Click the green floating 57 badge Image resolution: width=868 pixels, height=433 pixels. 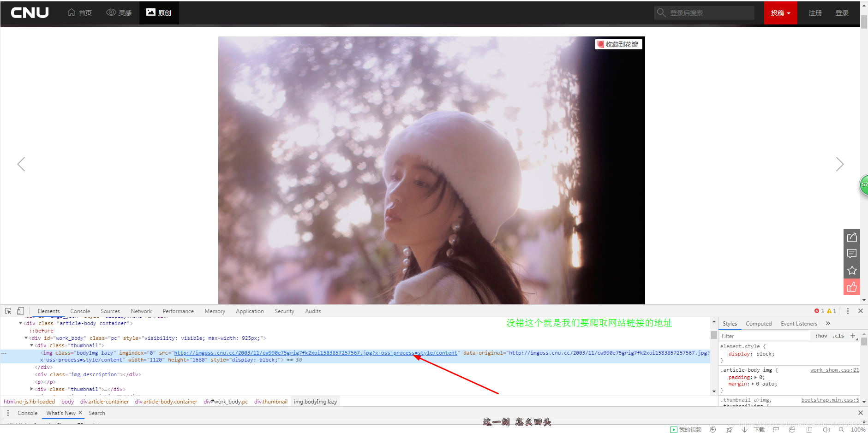pyautogui.click(x=864, y=184)
